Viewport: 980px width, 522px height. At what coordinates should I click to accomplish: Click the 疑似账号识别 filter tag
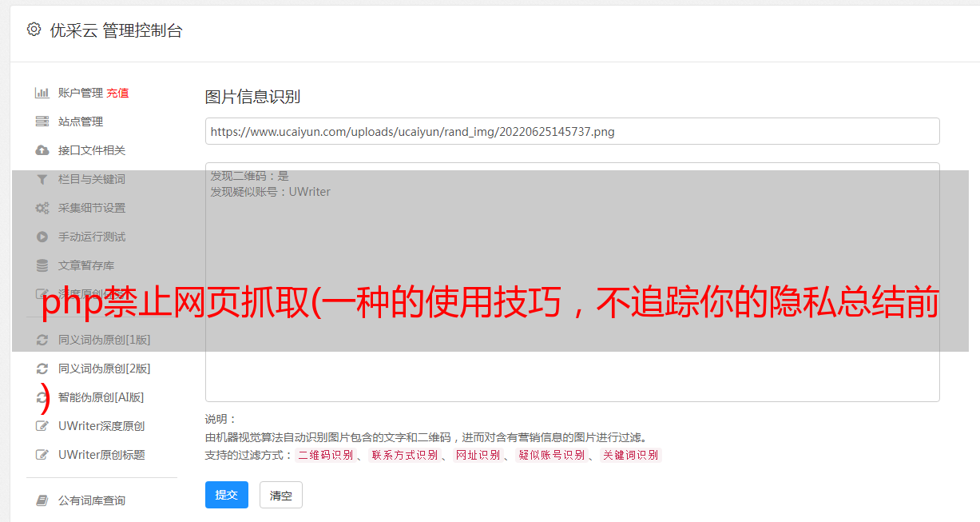tap(551, 455)
